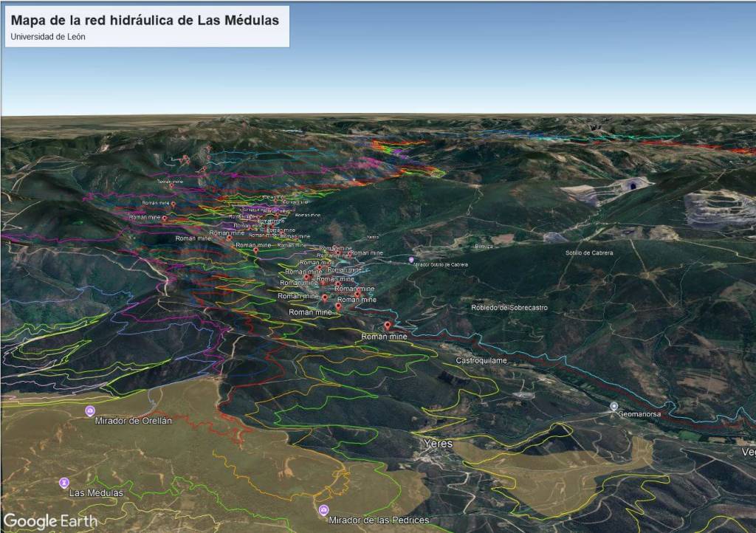
Task: Select the Yeres town label
Action: (x=438, y=444)
